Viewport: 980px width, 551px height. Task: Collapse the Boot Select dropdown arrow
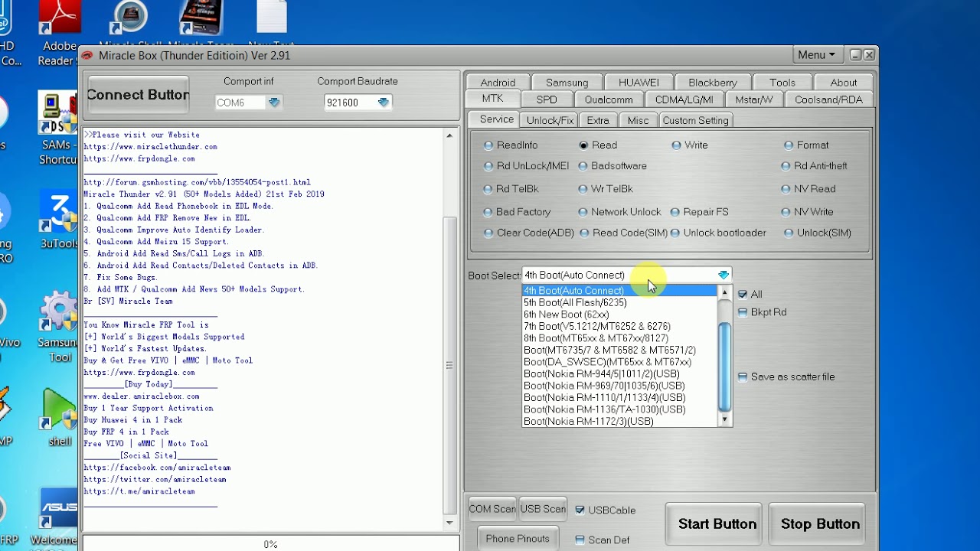coord(724,275)
